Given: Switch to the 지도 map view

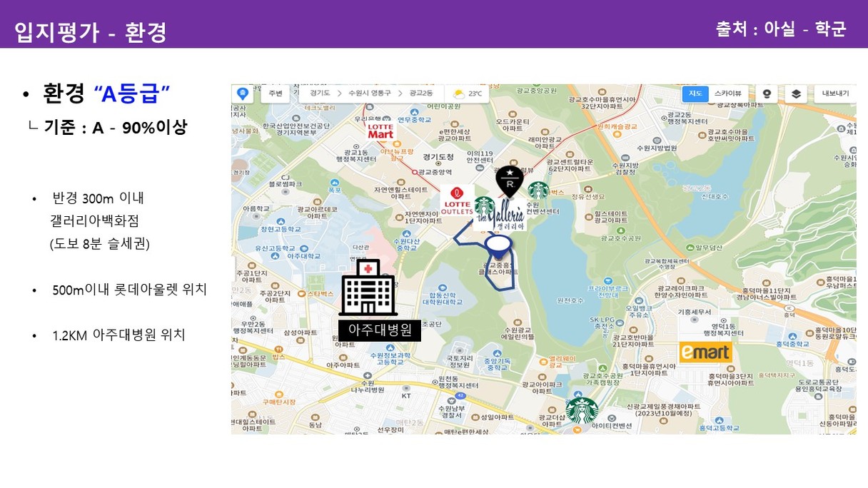Looking at the screenshot, I should [x=695, y=93].
